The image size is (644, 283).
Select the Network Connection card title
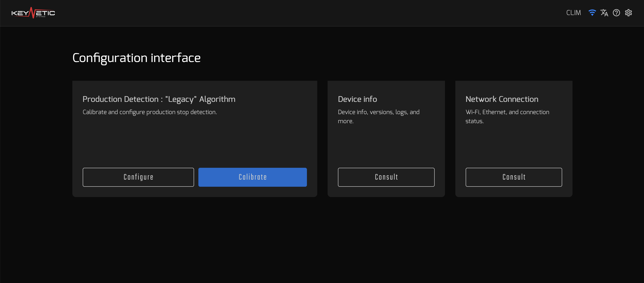[502, 99]
